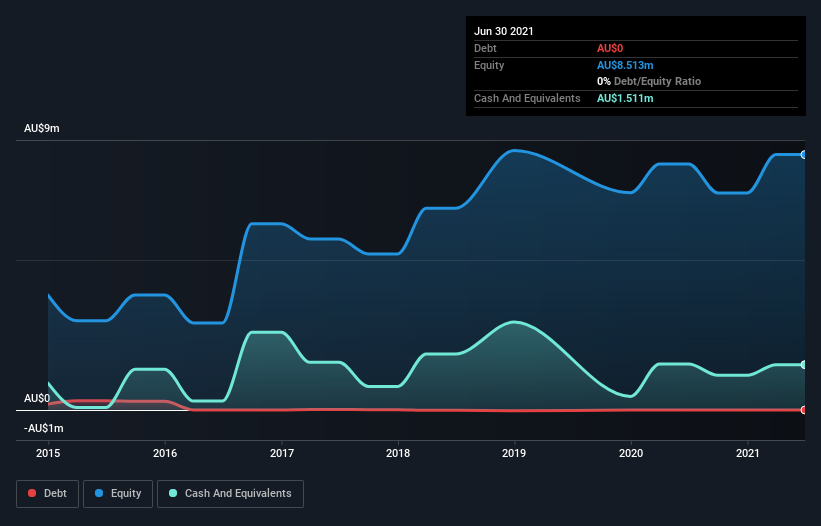821x526 pixels.
Task: Click the red AU$0 debt value in tooltip
Action: point(610,49)
